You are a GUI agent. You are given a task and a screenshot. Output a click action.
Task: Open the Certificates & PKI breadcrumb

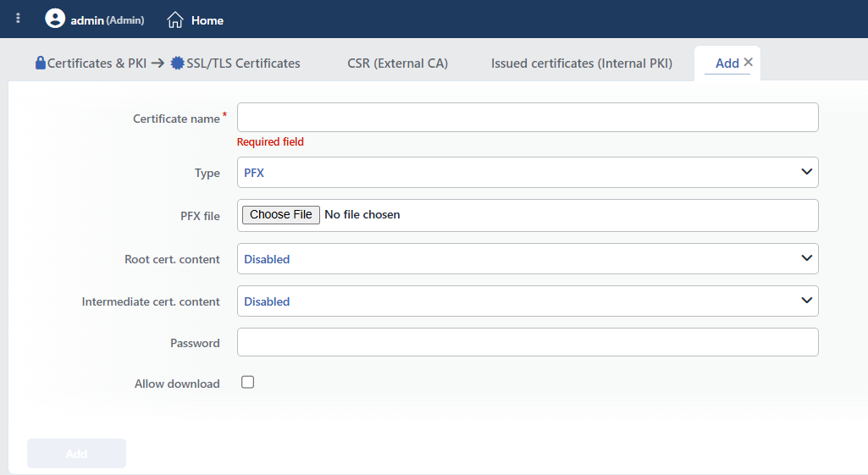(97, 64)
